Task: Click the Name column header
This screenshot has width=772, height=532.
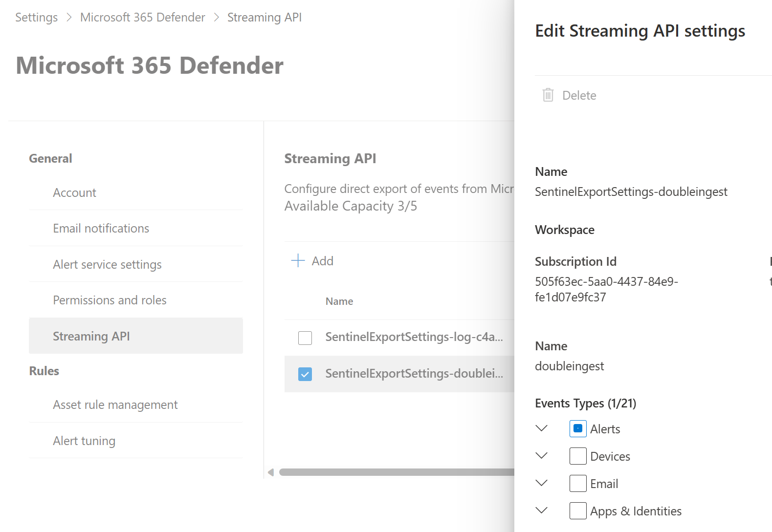Action: point(339,301)
